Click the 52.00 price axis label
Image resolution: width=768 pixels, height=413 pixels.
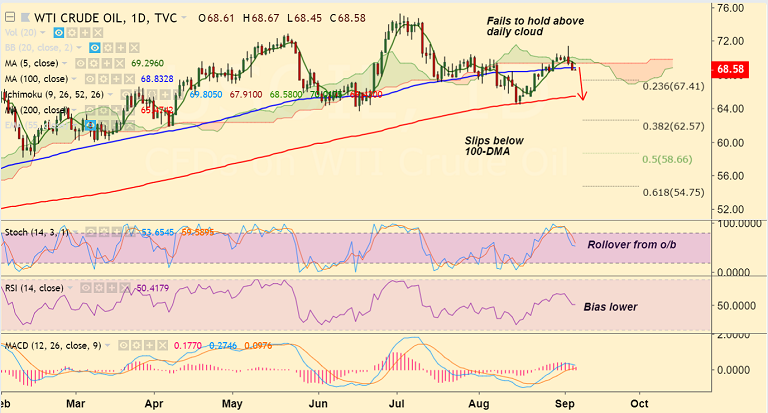[730, 209]
